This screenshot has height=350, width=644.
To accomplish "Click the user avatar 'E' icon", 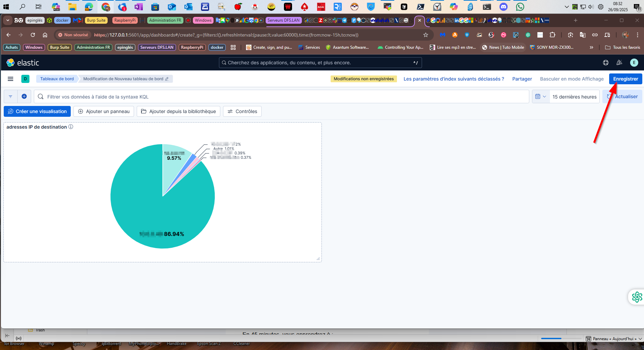I will [x=634, y=63].
